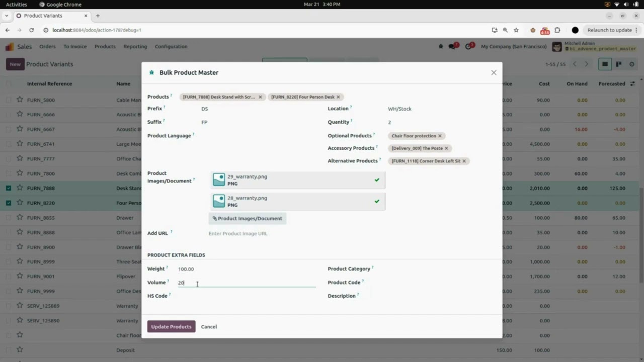The width and height of the screenshot is (644, 362).
Task: Remove The Poste accessory product tag
Action: 446,148
